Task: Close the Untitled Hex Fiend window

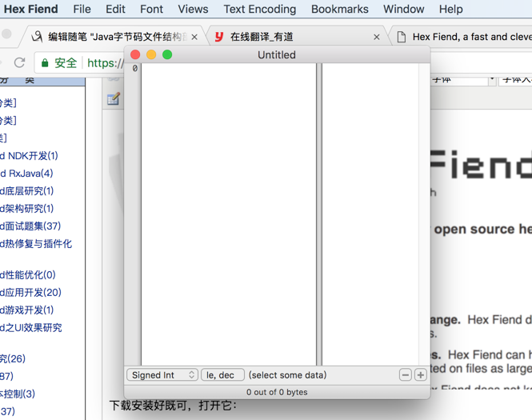Action: coord(135,54)
